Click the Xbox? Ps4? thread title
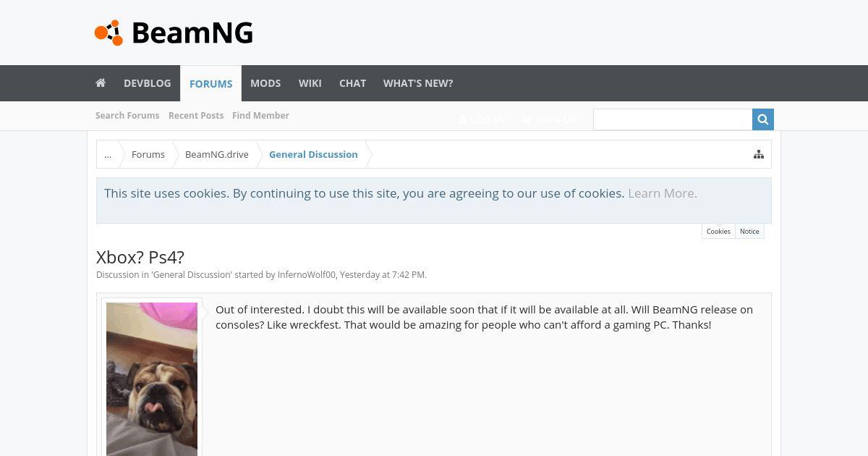The height and width of the screenshot is (456, 868). 140,257
